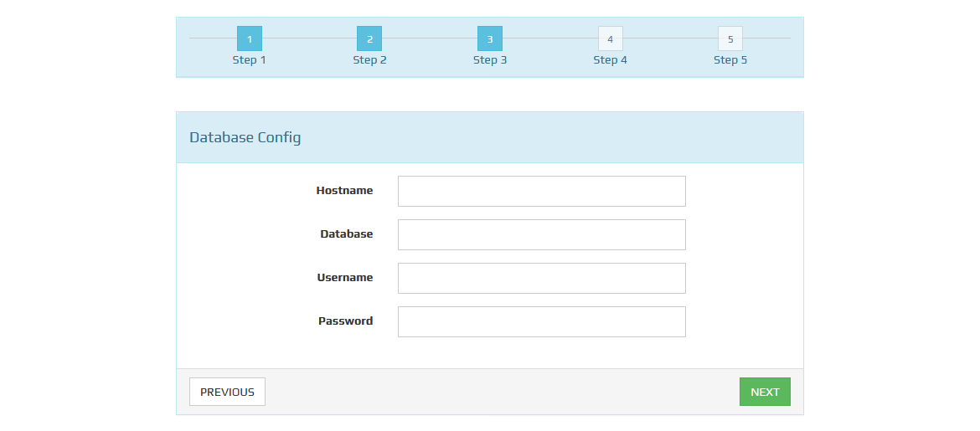Jump to step 4 number box
The image size is (980, 431).
click(x=610, y=38)
